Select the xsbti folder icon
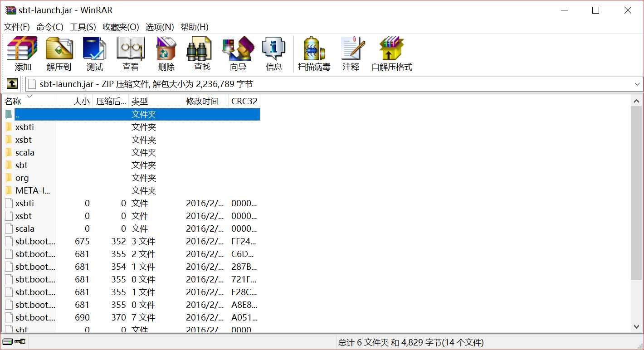The image size is (644, 350). [x=9, y=127]
